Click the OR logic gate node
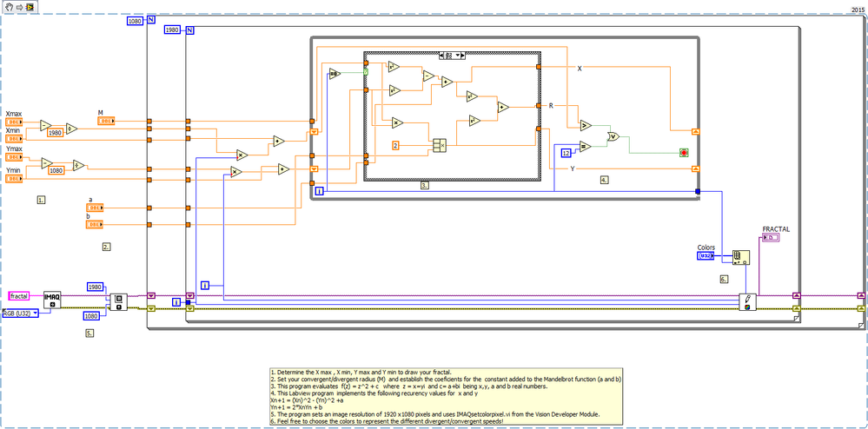 [613, 136]
